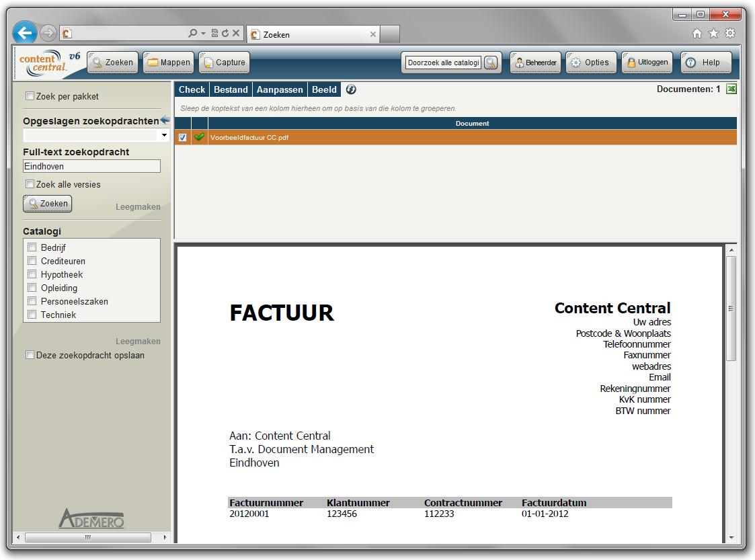Screen dimensions: 755x560
Task: Open a new browser tab
Action: [x=390, y=34]
